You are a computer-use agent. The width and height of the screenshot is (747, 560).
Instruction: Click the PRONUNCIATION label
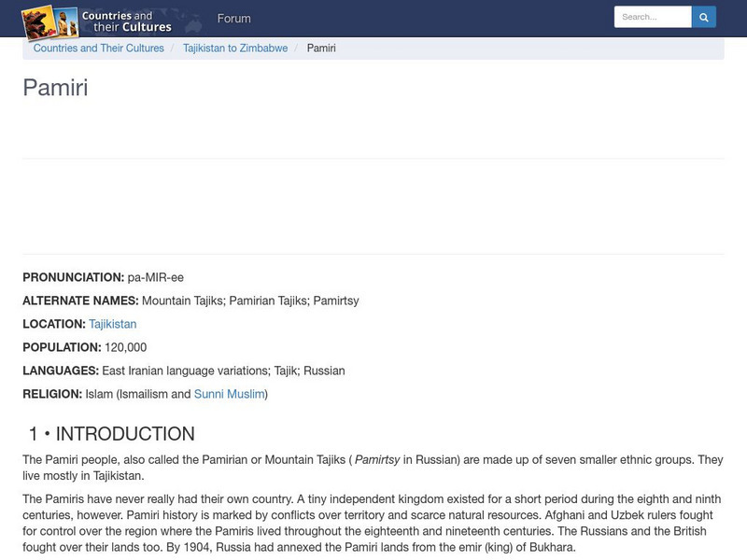point(74,277)
